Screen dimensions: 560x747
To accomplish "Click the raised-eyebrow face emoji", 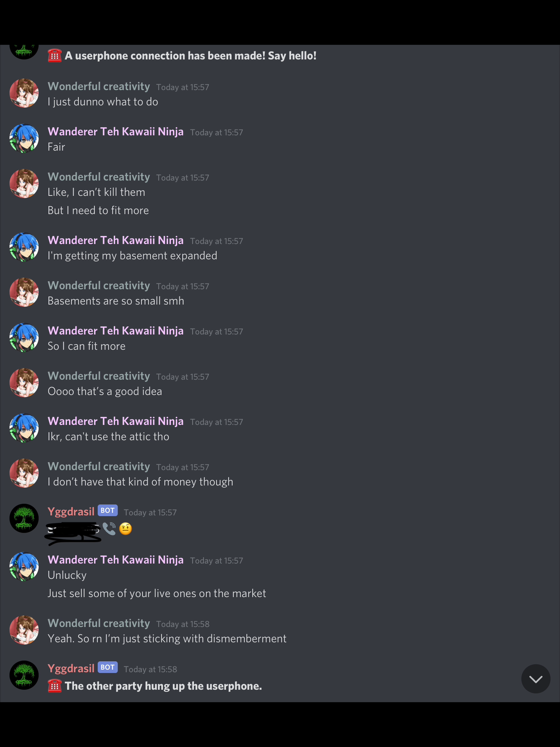I will pyautogui.click(x=125, y=529).
